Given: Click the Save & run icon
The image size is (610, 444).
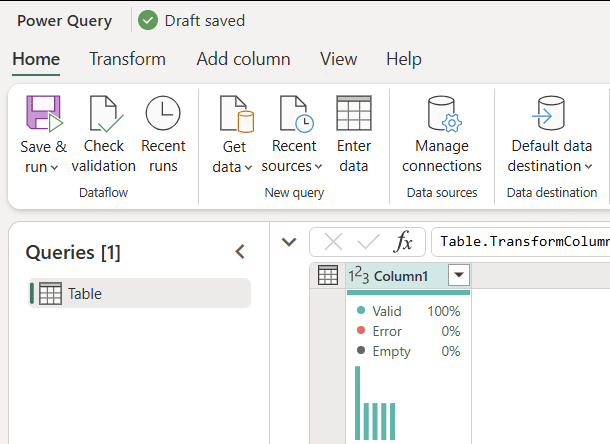Looking at the screenshot, I should click(43, 114).
